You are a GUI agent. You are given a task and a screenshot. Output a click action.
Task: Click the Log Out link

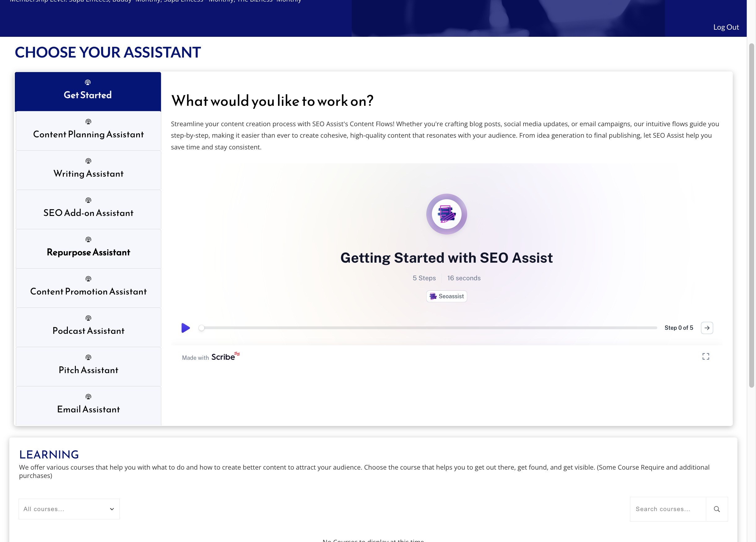click(726, 27)
